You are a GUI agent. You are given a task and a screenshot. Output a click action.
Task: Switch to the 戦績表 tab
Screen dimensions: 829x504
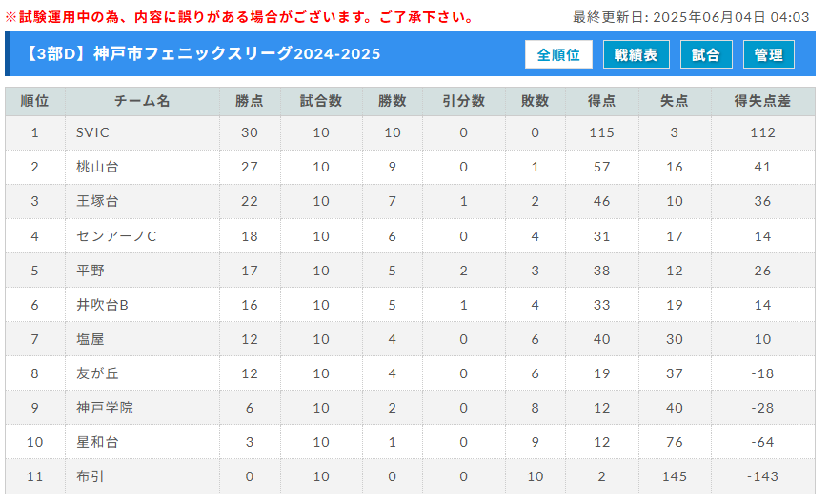pos(636,54)
